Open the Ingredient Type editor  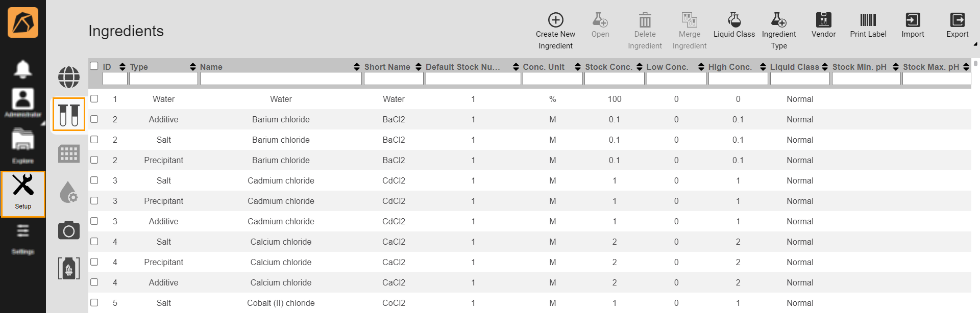(778, 20)
